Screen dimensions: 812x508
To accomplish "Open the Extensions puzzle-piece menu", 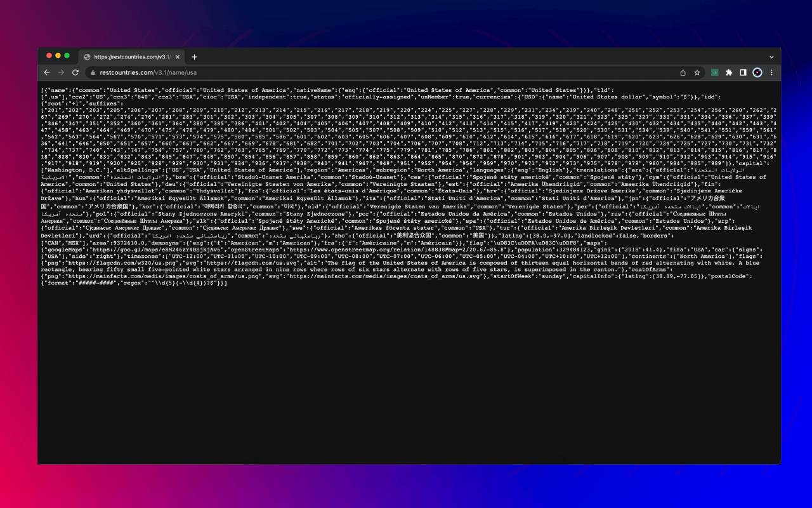I will tap(729, 73).
